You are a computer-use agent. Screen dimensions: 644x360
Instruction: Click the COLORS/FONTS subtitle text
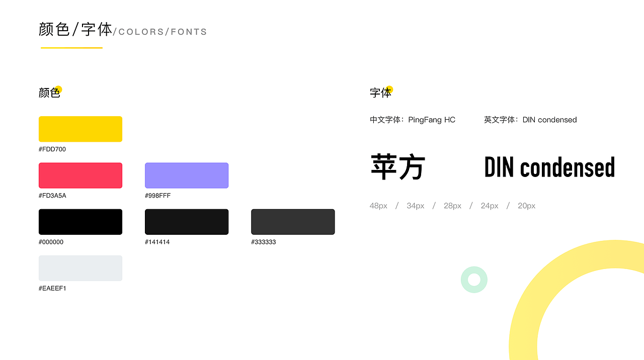tap(161, 32)
